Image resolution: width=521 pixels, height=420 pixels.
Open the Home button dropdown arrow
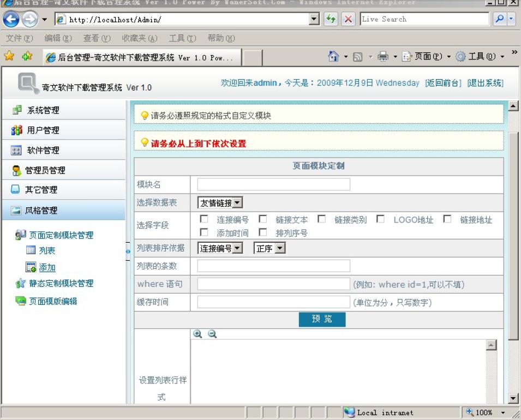345,57
